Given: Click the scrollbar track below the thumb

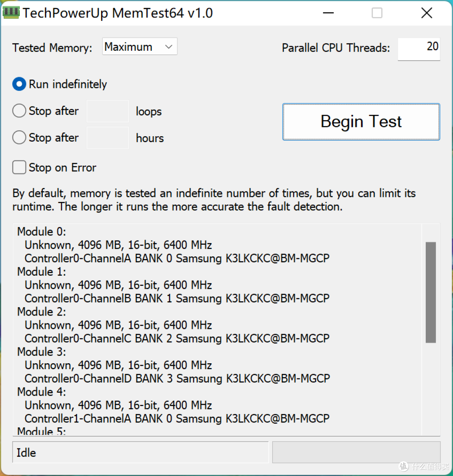Looking at the screenshot, I should click(430, 388).
